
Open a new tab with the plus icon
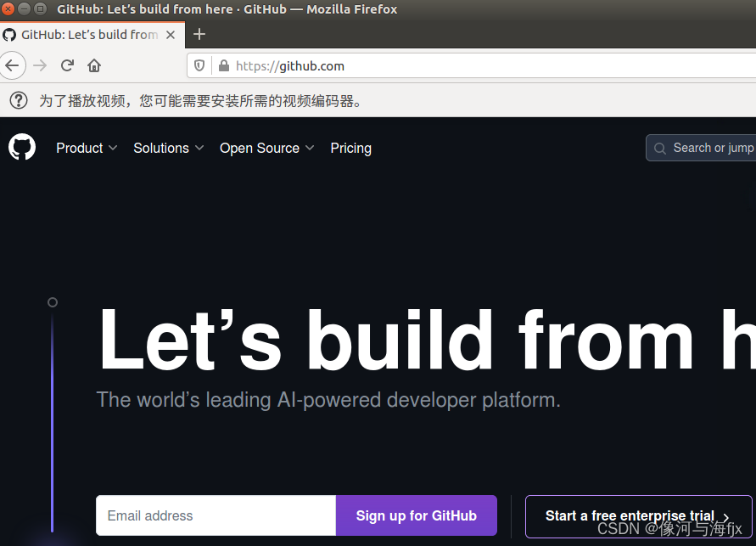tap(199, 34)
